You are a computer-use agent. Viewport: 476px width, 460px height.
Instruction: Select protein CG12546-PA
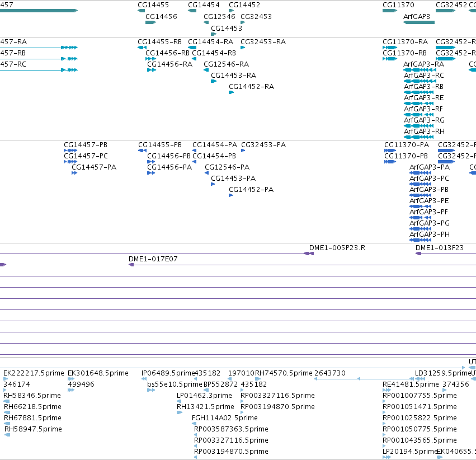[227, 167]
